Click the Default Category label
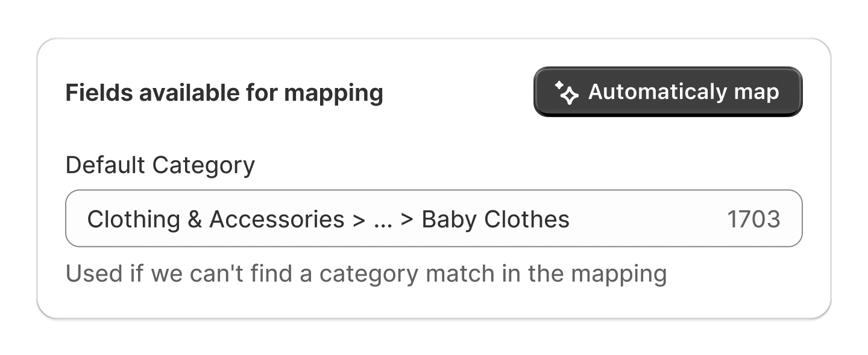This screenshot has height=355, width=868. [x=160, y=164]
